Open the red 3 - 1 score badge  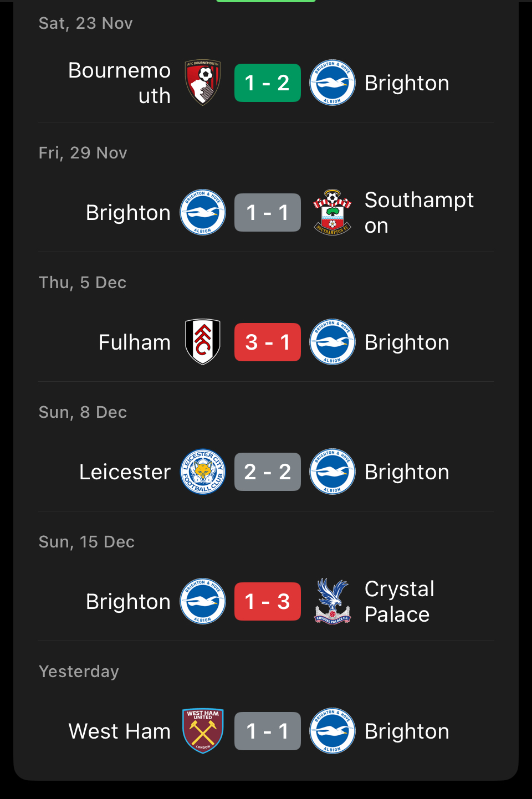[x=268, y=342]
